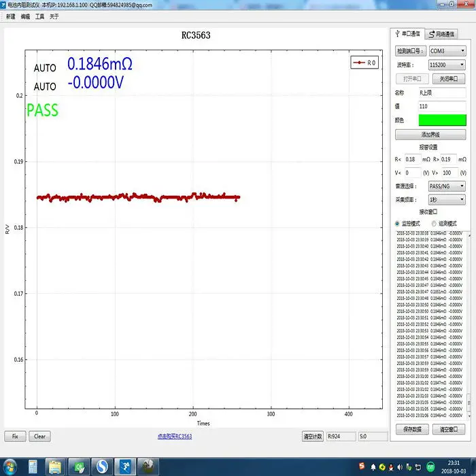The width and height of the screenshot is (476, 476).
Task: Click the log row showing 0.1847mΩ
Action: (429, 383)
